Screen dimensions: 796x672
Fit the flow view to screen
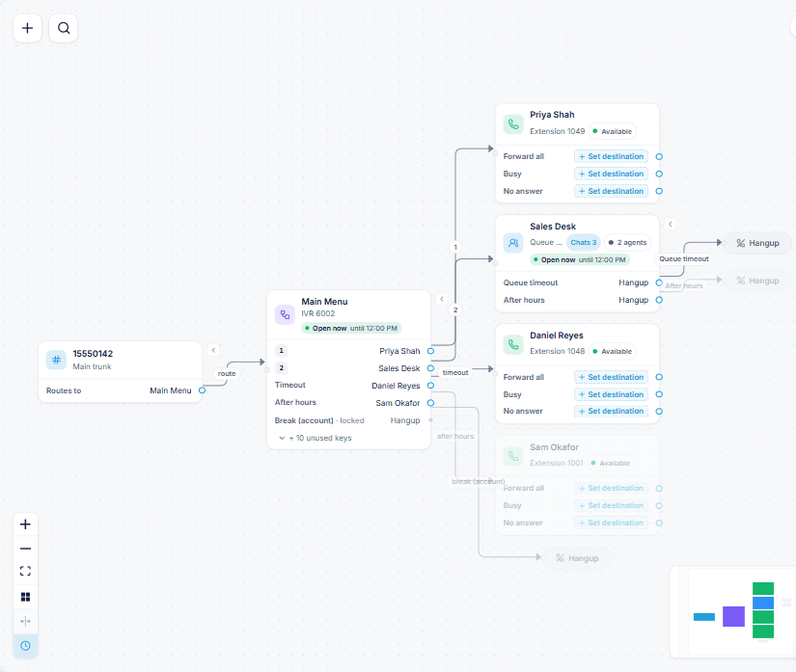[x=25, y=572]
